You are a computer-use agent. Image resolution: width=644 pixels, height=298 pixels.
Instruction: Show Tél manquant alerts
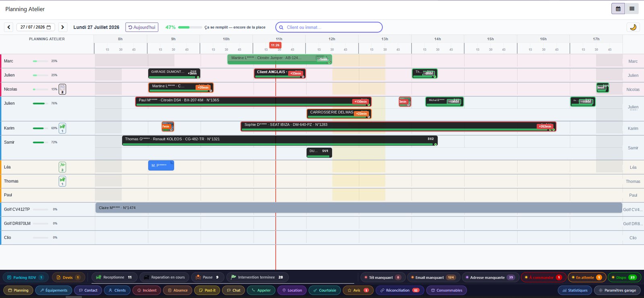click(x=382, y=277)
